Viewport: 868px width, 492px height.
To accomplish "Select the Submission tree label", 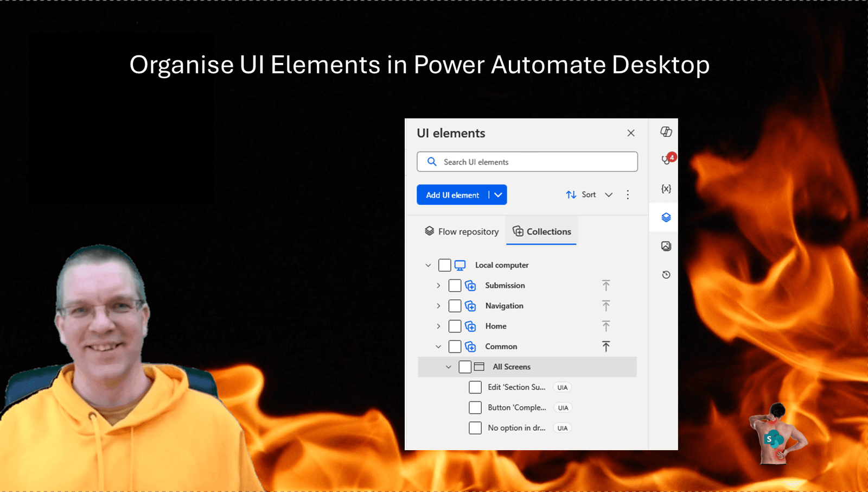I will (x=505, y=286).
